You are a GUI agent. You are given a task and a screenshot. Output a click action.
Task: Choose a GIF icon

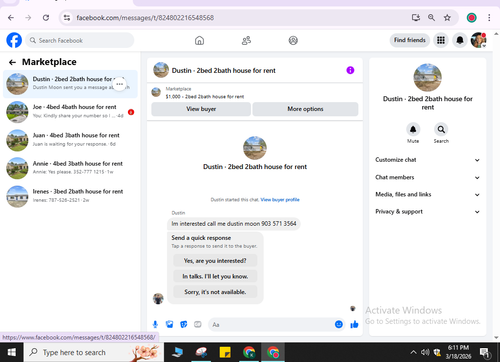[198, 324]
